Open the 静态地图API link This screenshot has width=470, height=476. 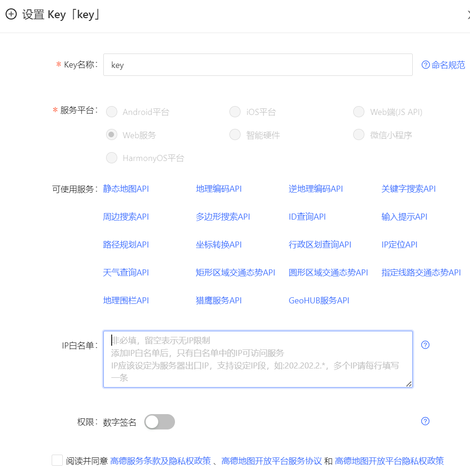point(126,189)
